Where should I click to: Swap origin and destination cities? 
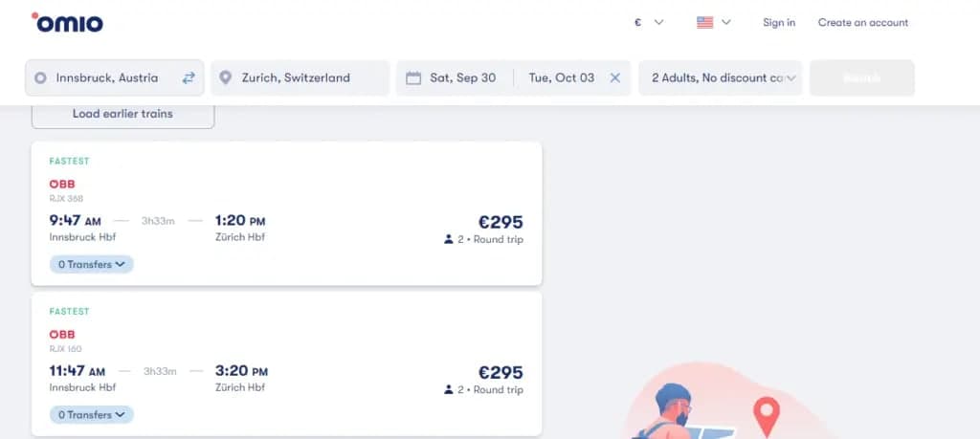click(x=189, y=77)
